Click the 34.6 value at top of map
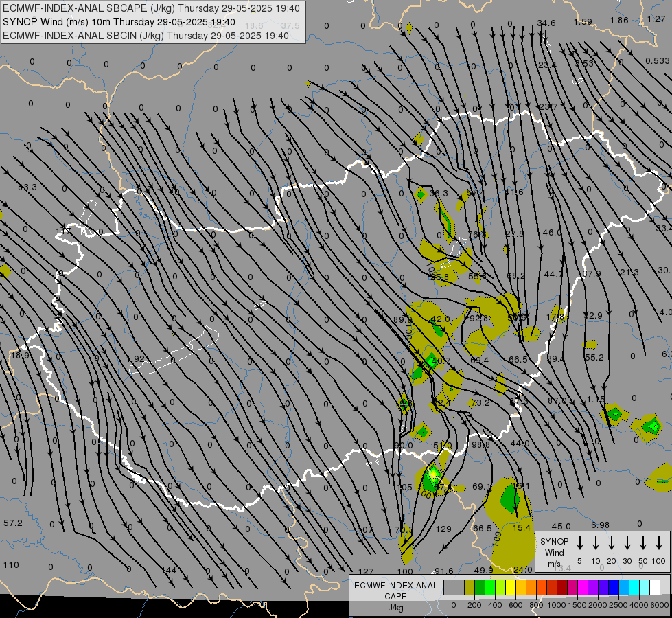The height and width of the screenshot is (618, 672). pyautogui.click(x=546, y=23)
